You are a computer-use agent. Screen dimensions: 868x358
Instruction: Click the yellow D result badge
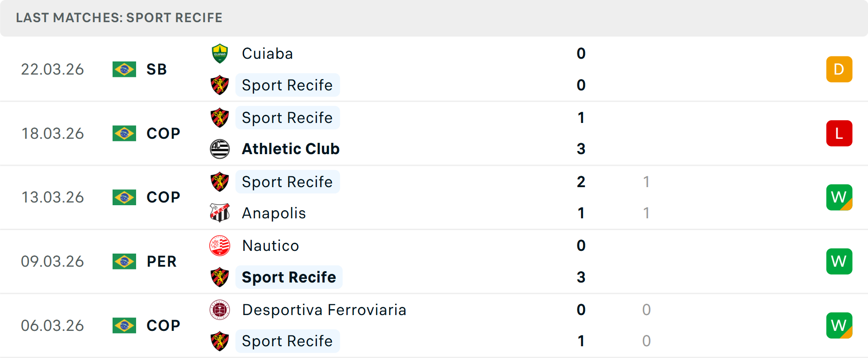[839, 69]
